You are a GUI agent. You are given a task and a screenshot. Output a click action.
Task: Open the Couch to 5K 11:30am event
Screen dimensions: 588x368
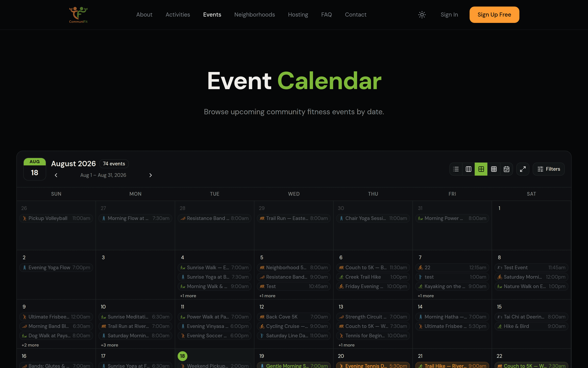pyautogui.click(x=373, y=267)
